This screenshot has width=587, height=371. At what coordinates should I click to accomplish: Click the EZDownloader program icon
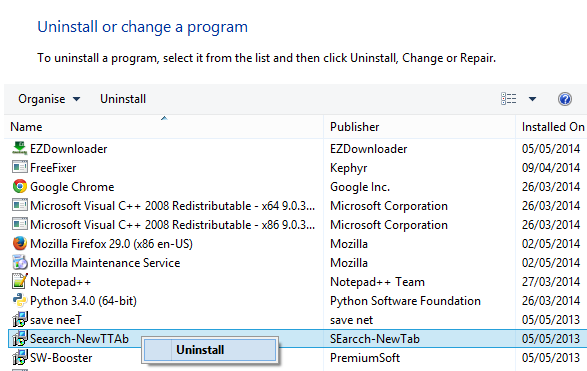click(x=19, y=148)
